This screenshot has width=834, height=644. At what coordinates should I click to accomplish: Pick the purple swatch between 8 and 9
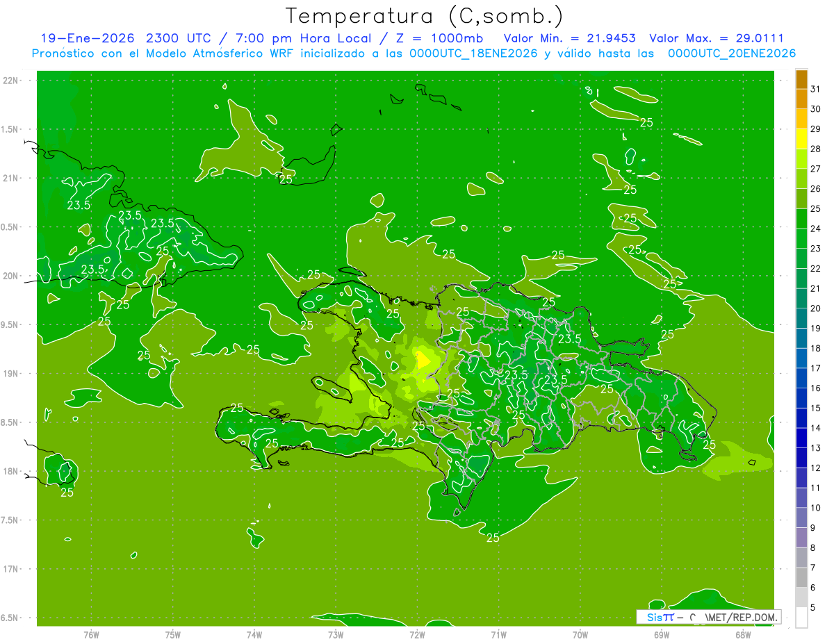801,538
